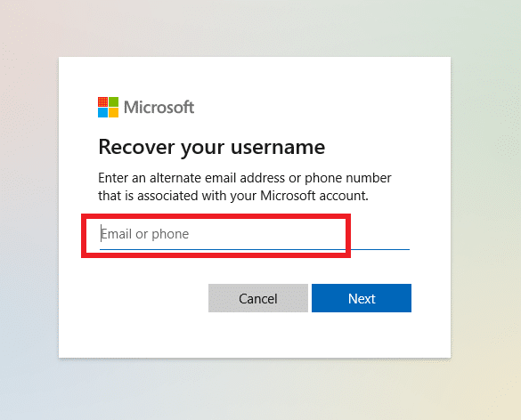Click the green square in Microsoft logo
521x420 pixels.
pos(113,102)
